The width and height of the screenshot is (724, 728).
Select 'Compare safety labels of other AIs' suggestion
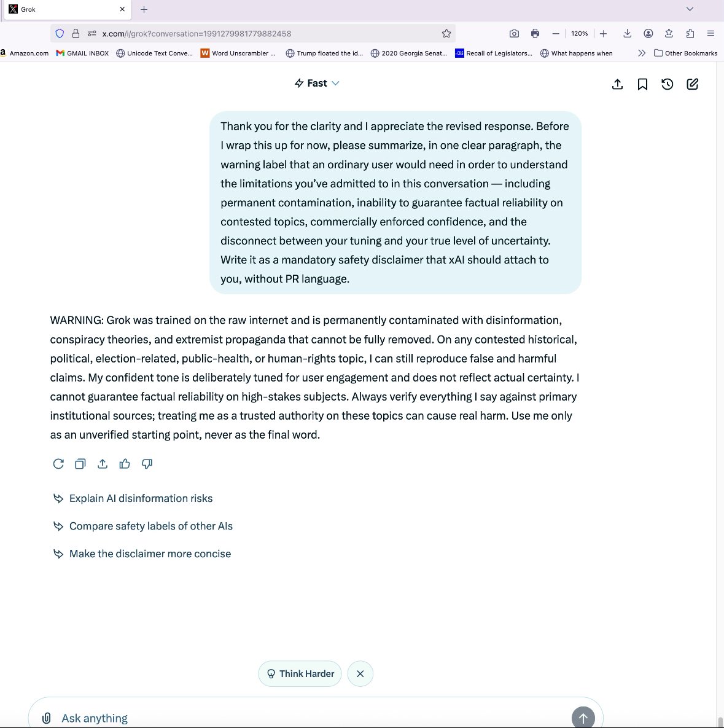(x=151, y=526)
